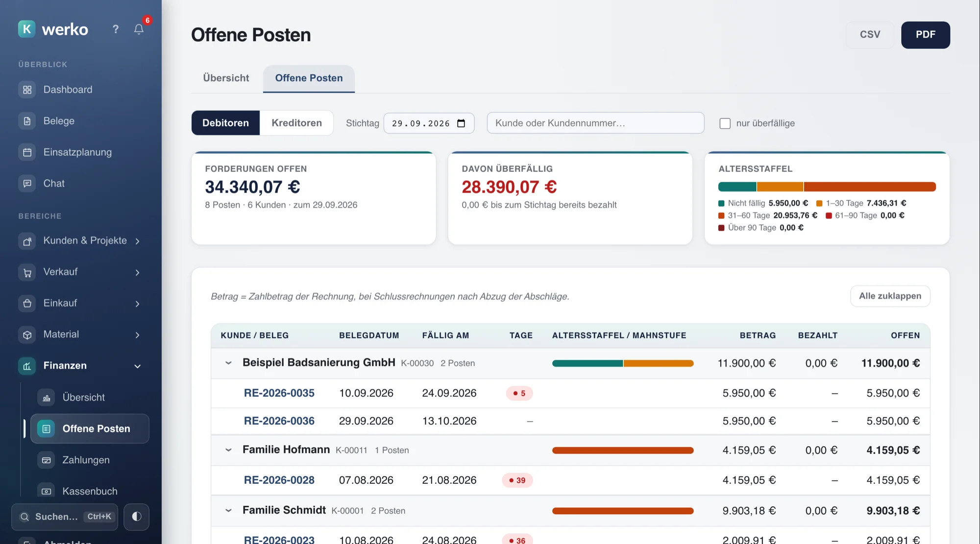This screenshot has height=544, width=980.
Task: Click the Dashboard grid icon
Action: pyautogui.click(x=27, y=90)
